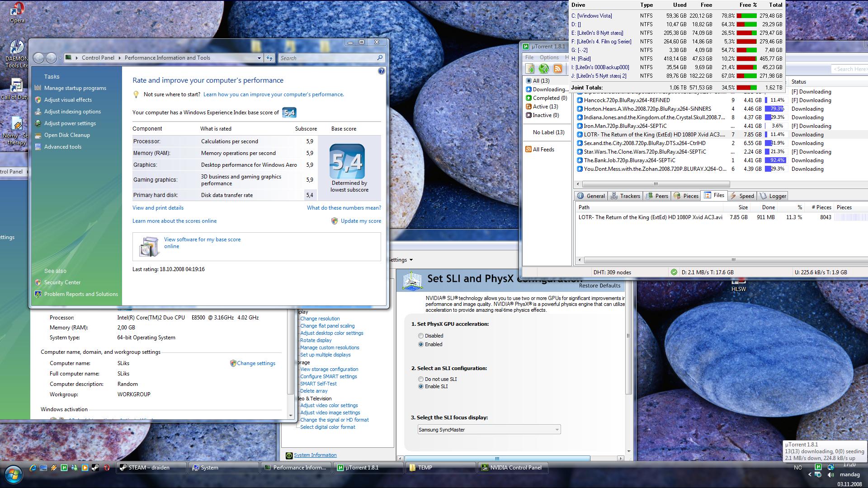This screenshot has width=868, height=488.
Task: Go back in Control Panel window
Action: tap(39, 58)
